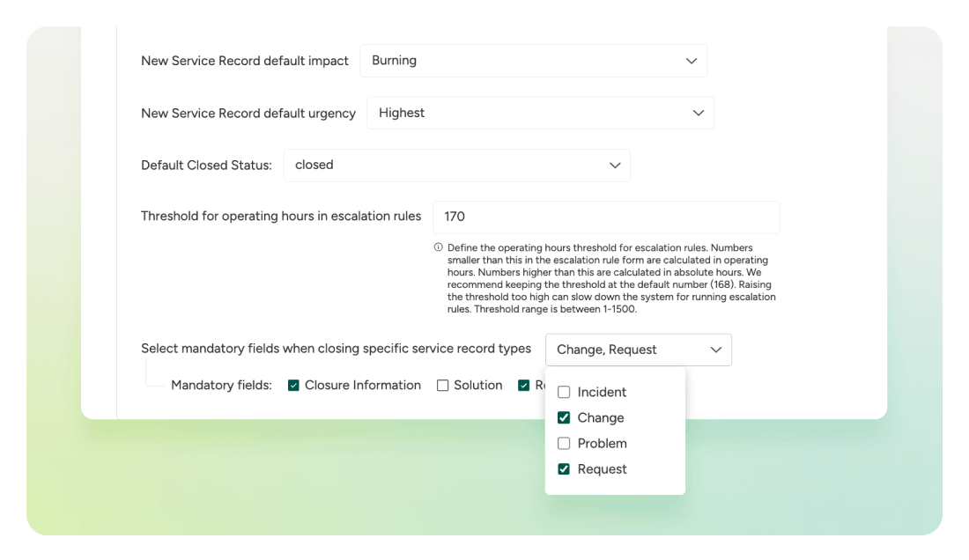Screen dimensions: 969x560
Task: Click the operating hours threshold field containing 170
Action: point(605,217)
